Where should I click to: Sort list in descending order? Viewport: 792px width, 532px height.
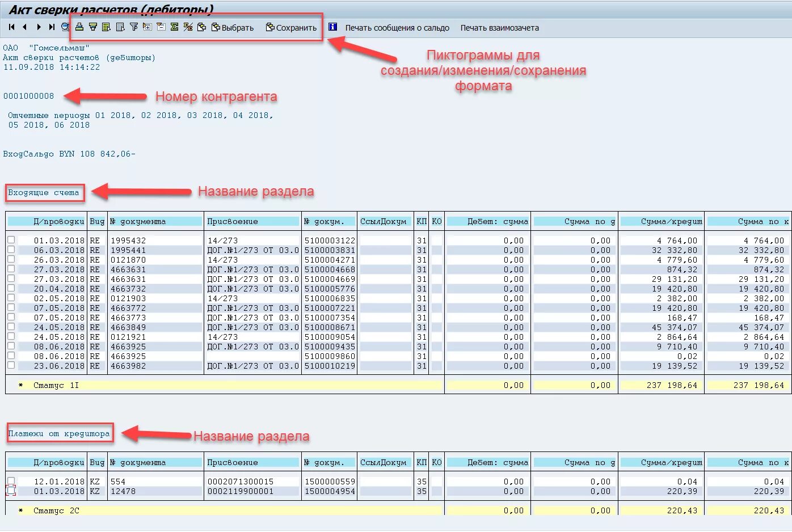[92, 27]
